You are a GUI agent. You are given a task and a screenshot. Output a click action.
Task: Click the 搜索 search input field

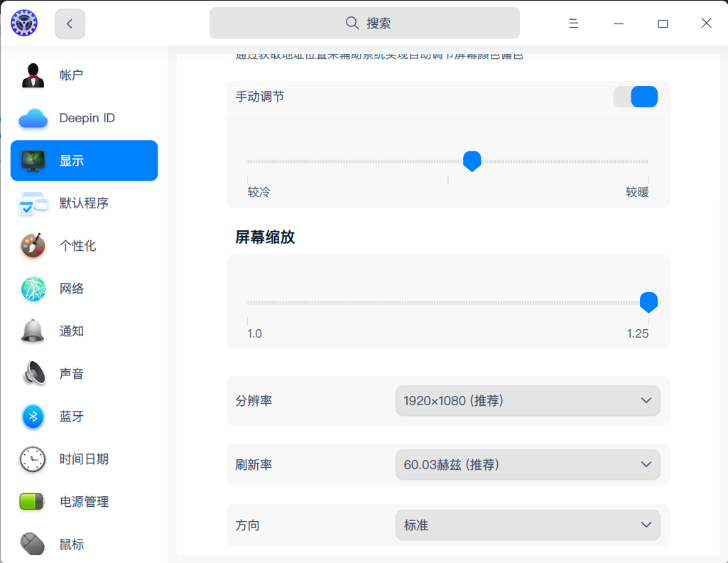(364, 23)
